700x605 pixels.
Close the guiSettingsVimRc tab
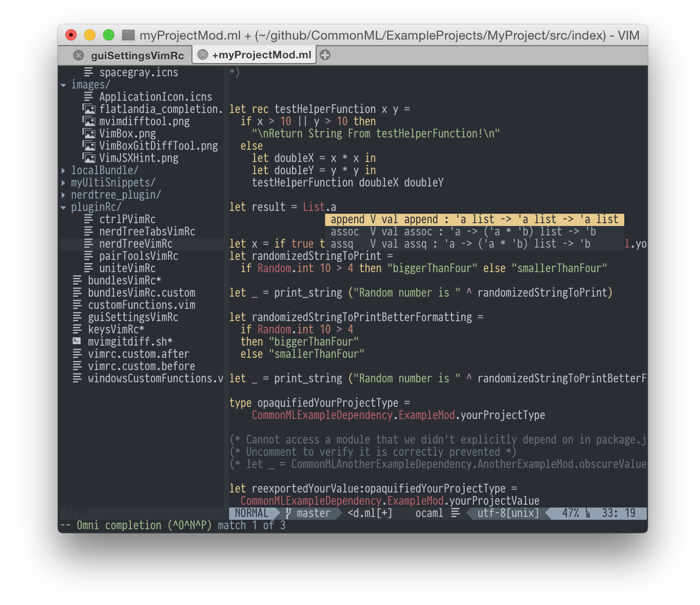coord(79,56)
